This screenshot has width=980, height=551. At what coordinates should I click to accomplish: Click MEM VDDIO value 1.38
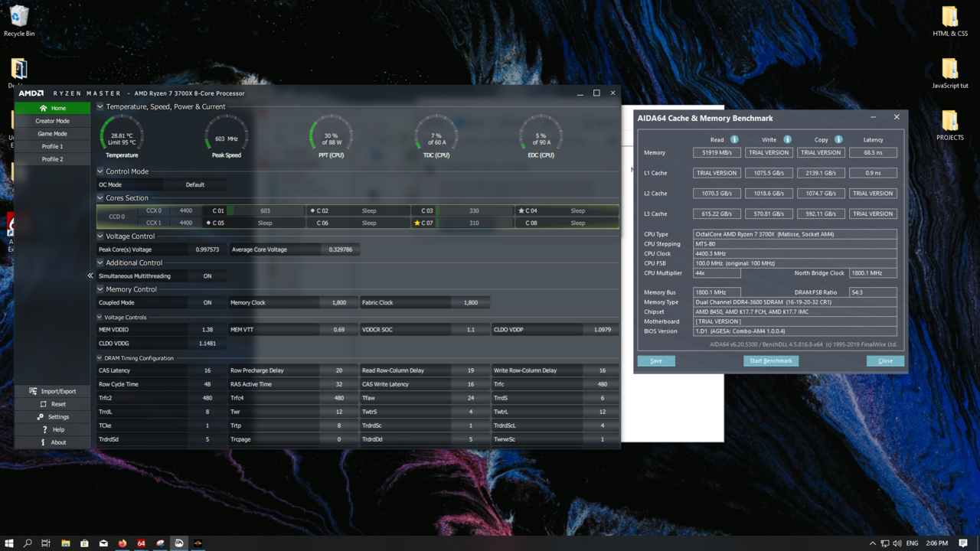coord(207,330)
